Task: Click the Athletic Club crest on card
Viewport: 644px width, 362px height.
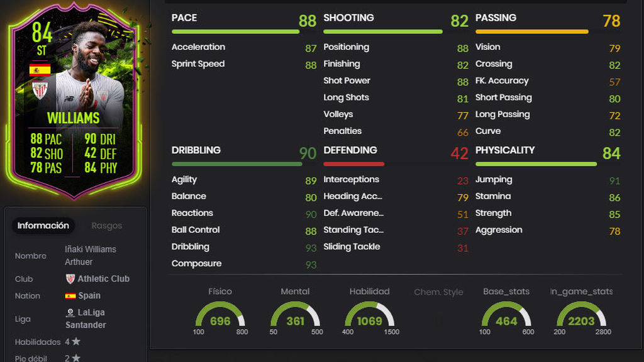Action: [x=40, y=90]
